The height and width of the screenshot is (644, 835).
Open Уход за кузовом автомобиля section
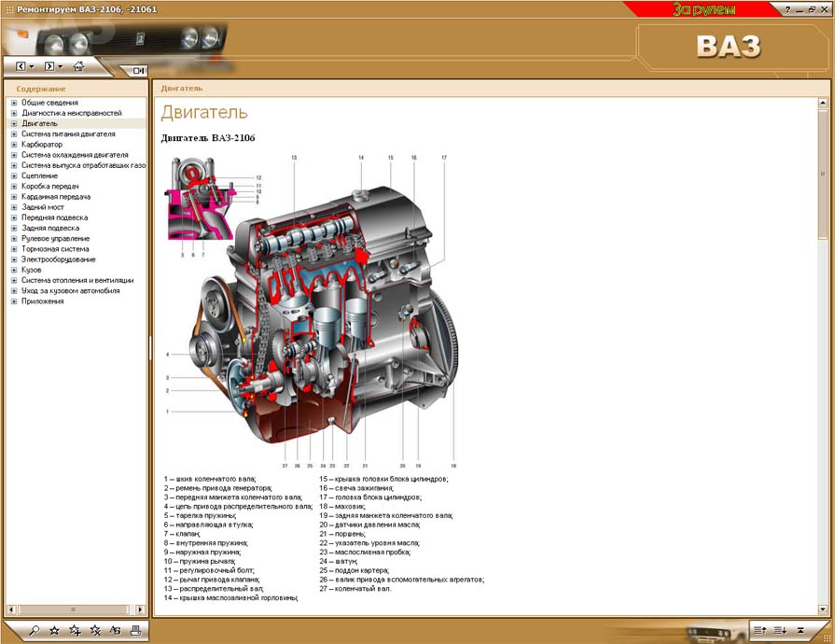point(70,291)
